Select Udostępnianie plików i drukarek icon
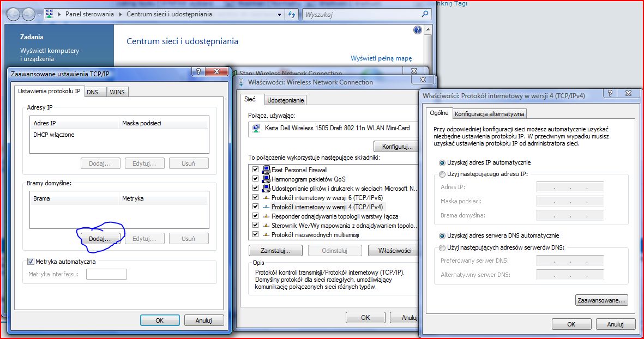Image resolution: width=644 pixels, height=339 pixels. pyautogui.click(x=266, y=189)
